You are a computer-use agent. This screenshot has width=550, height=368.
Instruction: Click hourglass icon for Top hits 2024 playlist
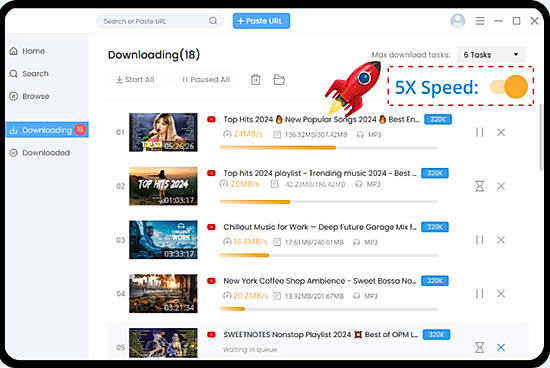(479, 186)
